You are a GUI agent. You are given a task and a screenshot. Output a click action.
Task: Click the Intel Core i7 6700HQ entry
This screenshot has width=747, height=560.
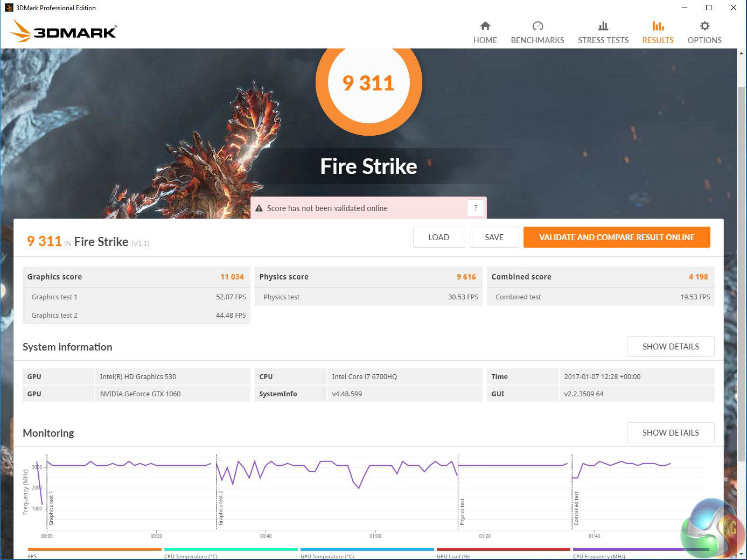365,377
